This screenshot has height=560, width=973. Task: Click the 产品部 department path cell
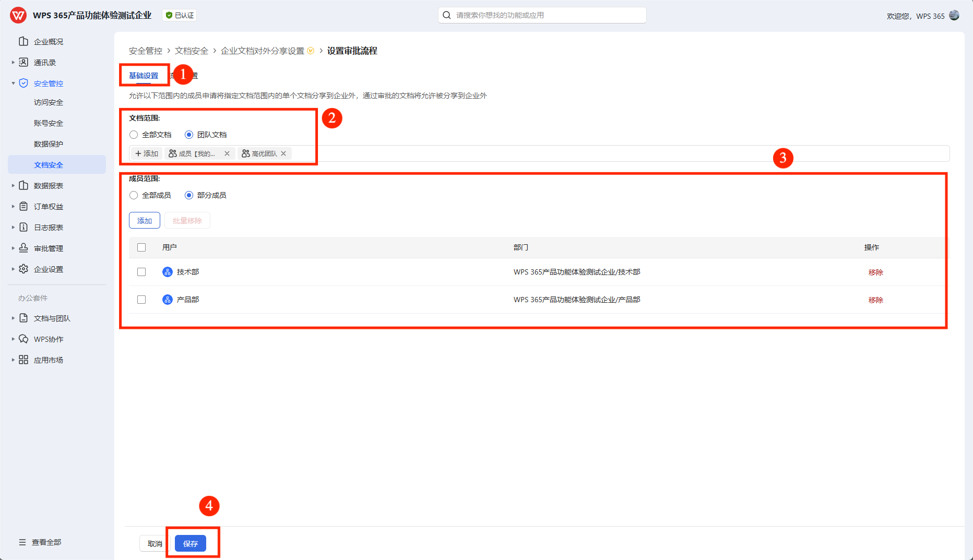click(x=577, y=300)
